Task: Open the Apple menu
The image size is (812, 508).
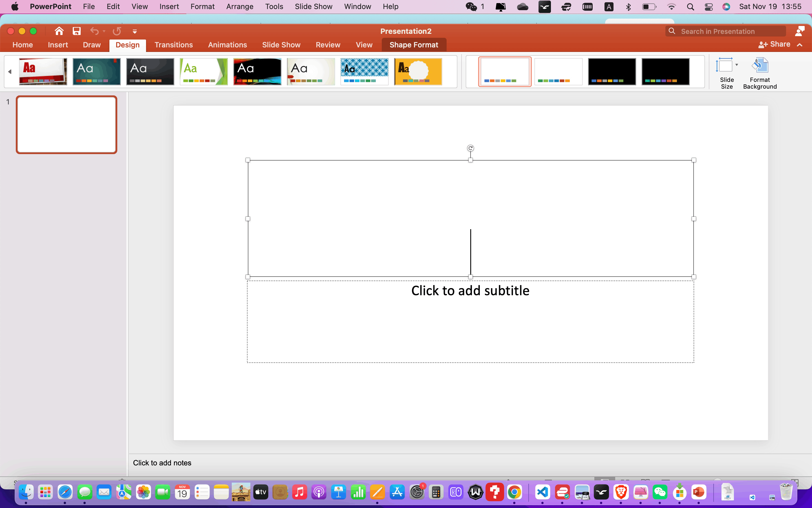Action: 15,6
